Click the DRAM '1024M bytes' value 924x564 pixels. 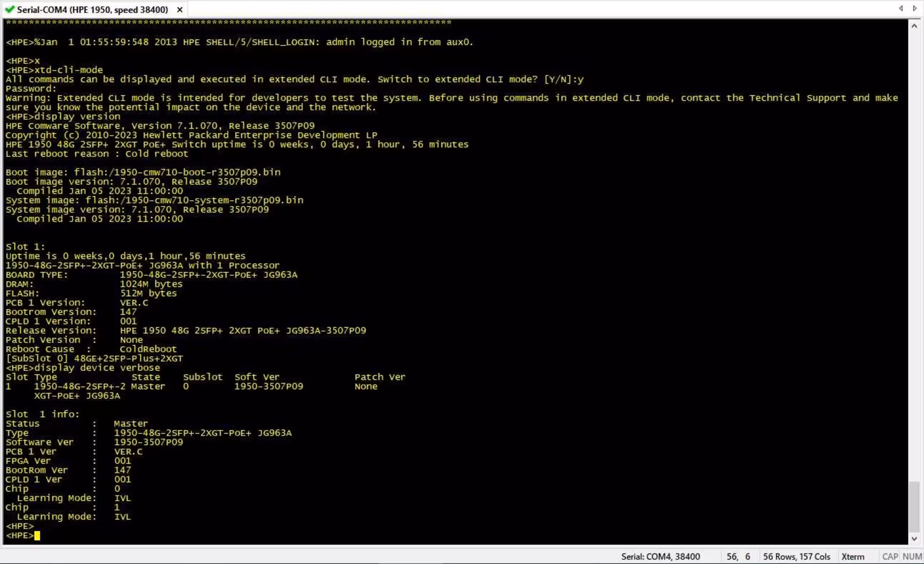coord(151,284)
